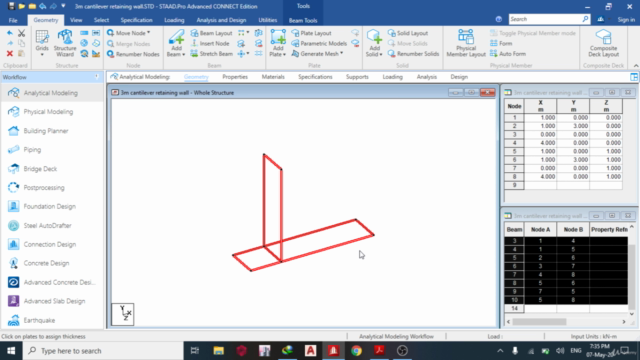Image resolution: width=640 pixels, height=360 pixels.
Task: Click Renumber Solids
Action: pos(413,54)
